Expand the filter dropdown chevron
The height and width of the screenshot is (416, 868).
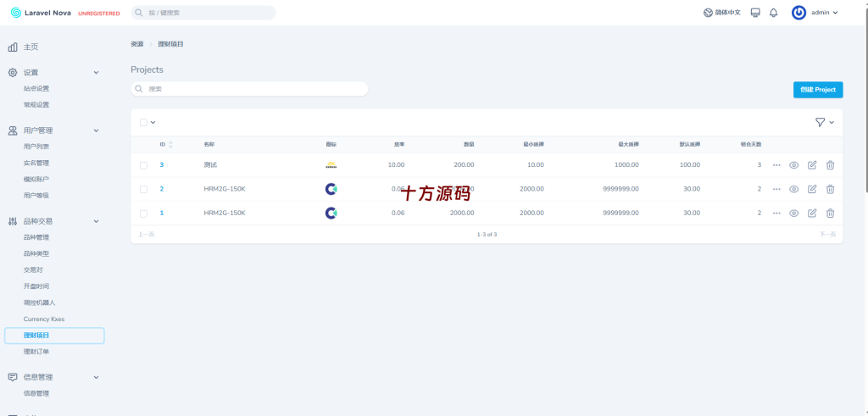(832, 122)
